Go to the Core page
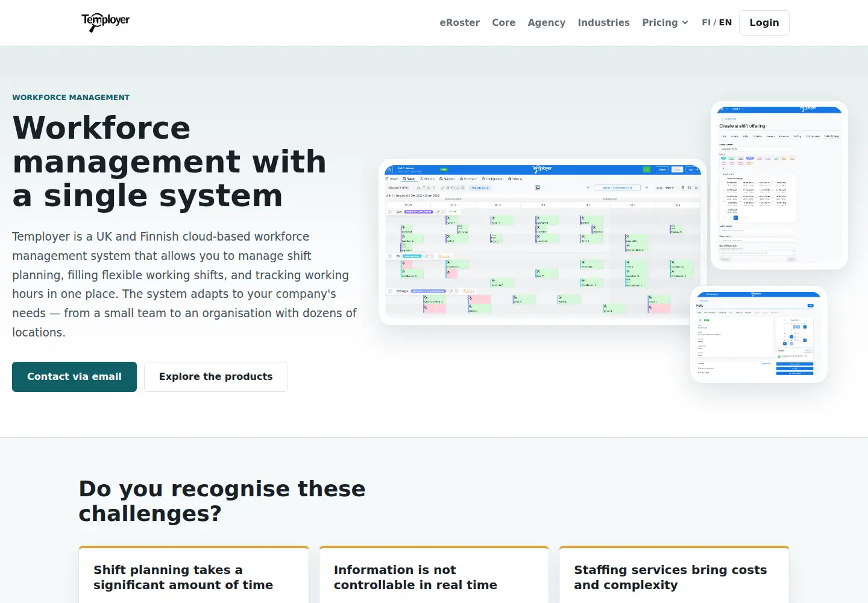This screenshot has height=603, width=868. (503, 22)
